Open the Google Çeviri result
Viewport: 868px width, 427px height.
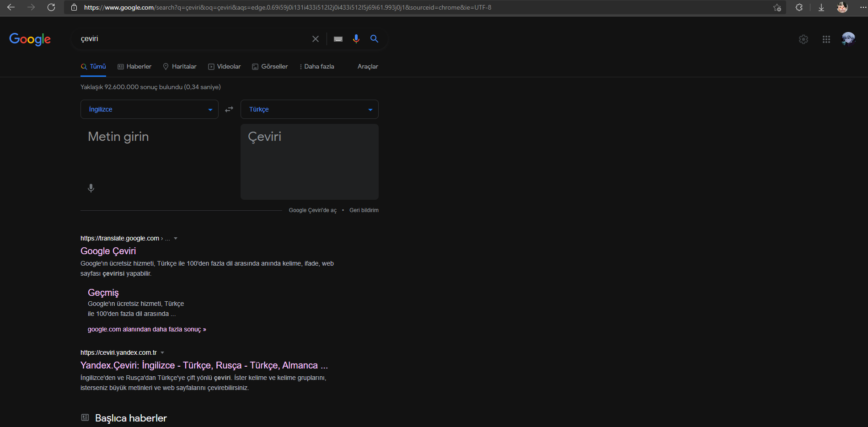(x=108, y=251)
